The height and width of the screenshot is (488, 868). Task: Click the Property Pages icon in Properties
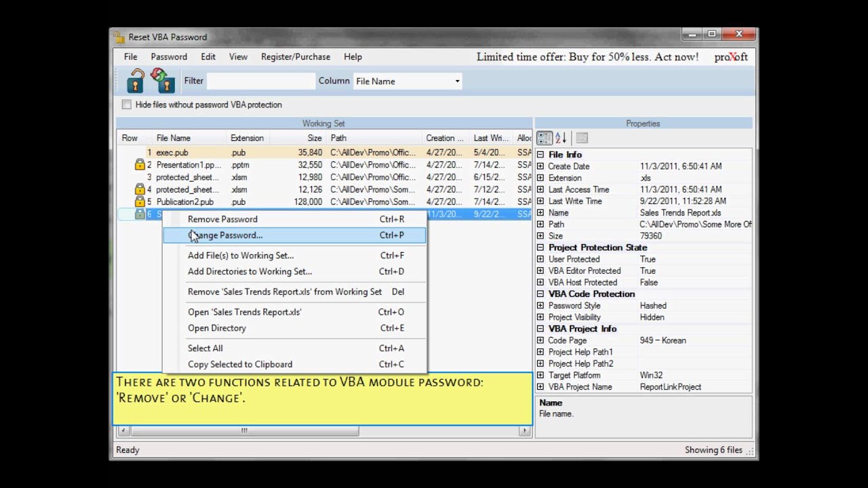coord(582,138)
